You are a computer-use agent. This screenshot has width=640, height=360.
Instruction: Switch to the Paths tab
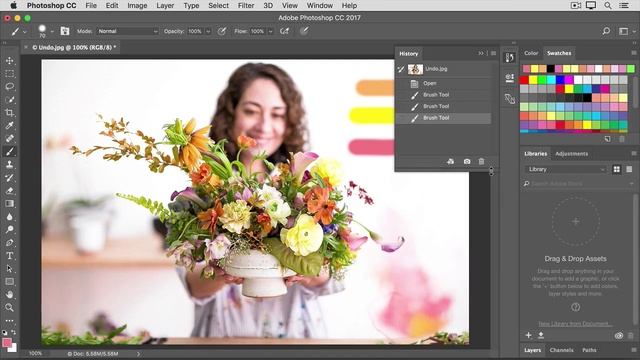tap(589, 350)
